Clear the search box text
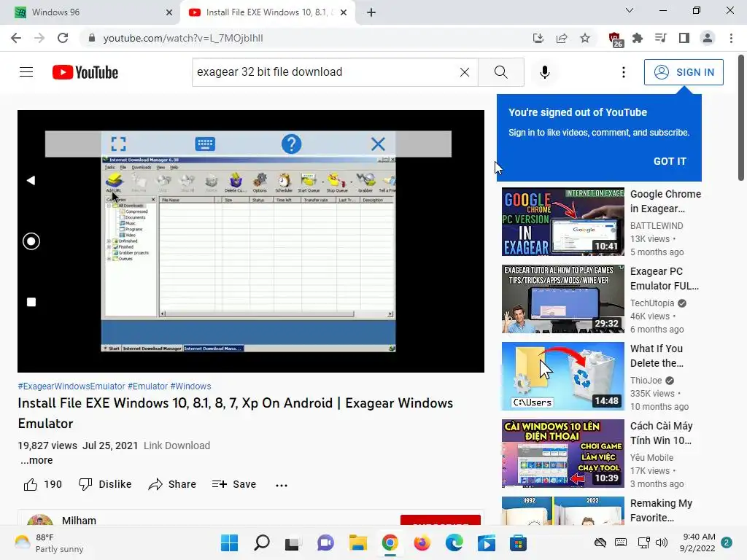The width and height of the screenshot is (747, 560). (x=465, y=72)
